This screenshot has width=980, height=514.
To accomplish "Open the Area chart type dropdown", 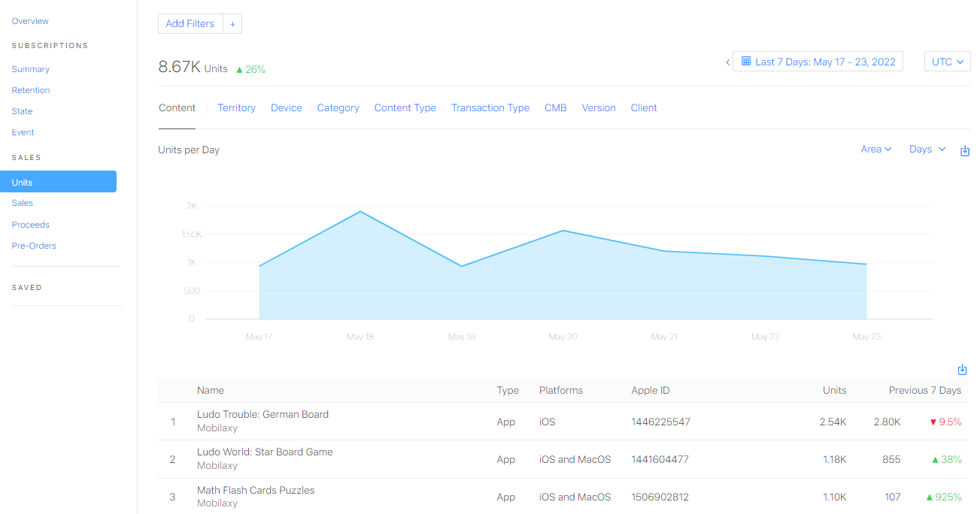I will coord(876,149).
